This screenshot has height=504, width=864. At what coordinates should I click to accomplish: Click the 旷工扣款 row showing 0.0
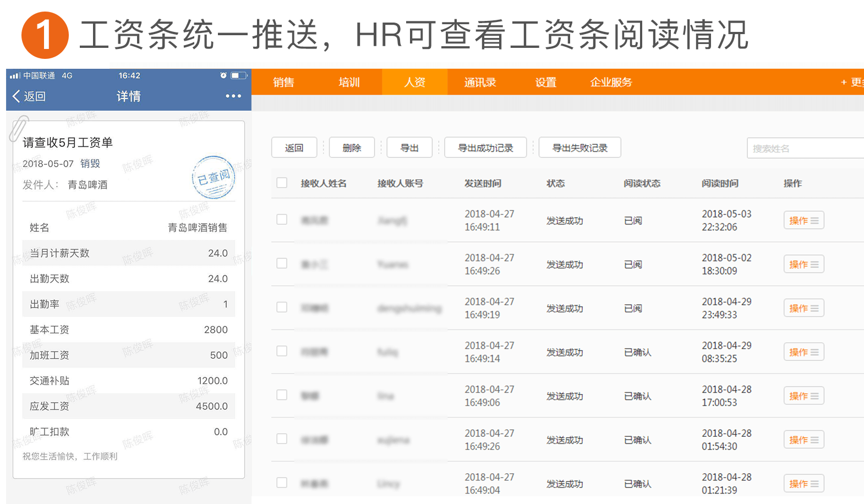129,432
